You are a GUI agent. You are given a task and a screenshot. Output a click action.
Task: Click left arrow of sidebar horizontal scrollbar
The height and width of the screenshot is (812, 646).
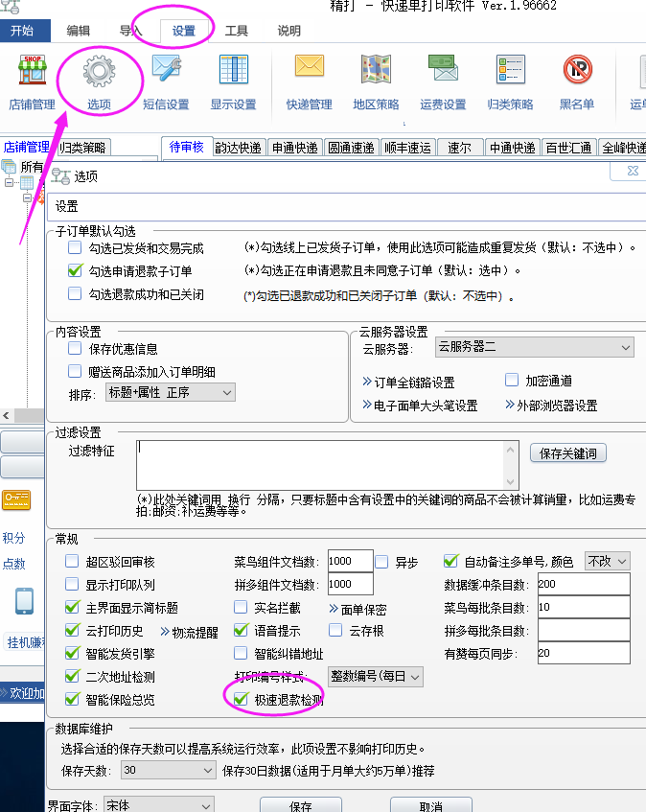(6, 415)
